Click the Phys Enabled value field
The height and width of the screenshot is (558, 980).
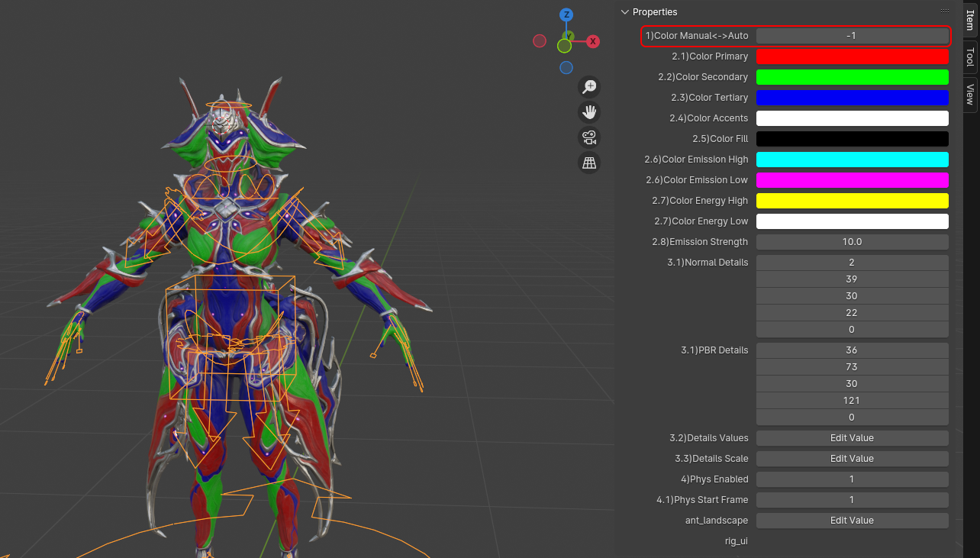tap(852, 479)
